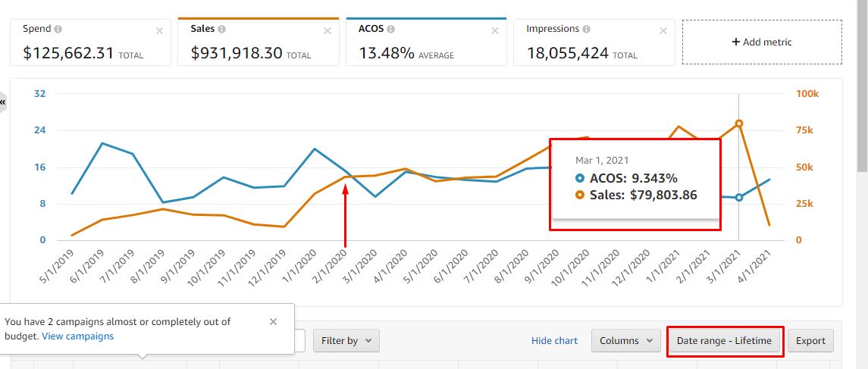The height and width of the screenshot is (369, 868).
Task: Click the 32 left axis label
Action: click(x=40, y=94)
